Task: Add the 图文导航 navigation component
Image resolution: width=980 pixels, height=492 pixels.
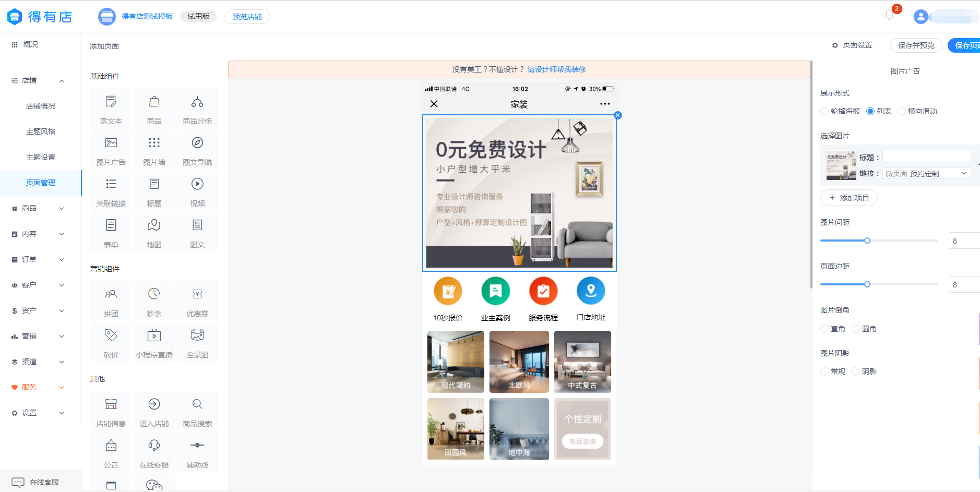Action: click(x=197, y=150)
